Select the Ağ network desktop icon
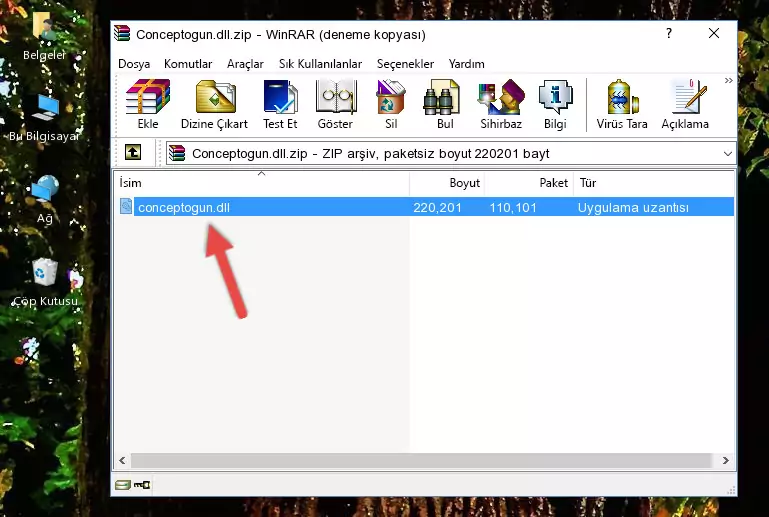The image size is (769, 517). [44, 200]
